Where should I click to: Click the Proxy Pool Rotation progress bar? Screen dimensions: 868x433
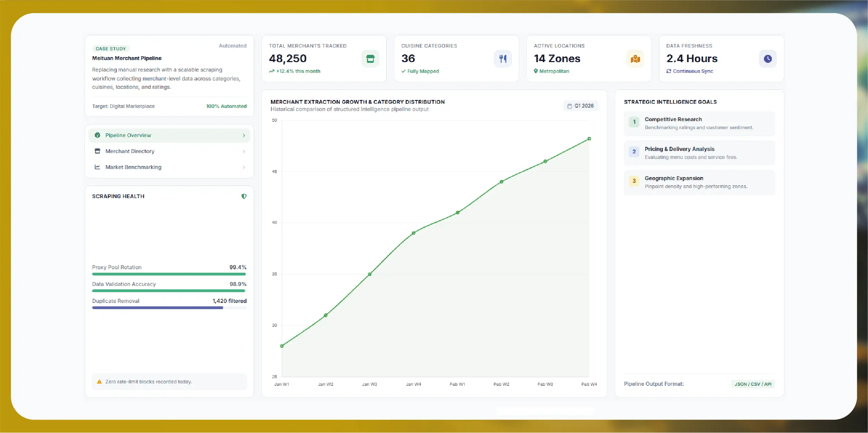[169, 274]
